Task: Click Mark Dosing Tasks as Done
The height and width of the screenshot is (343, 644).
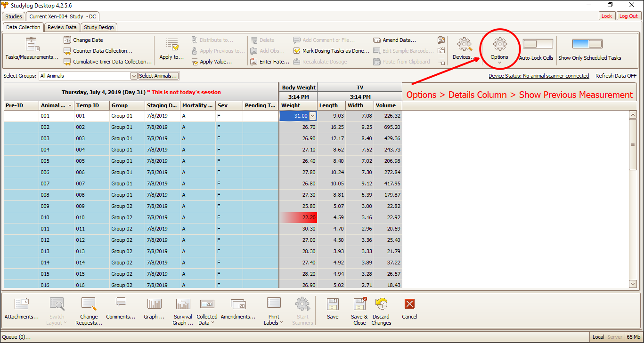Action: 332,51
